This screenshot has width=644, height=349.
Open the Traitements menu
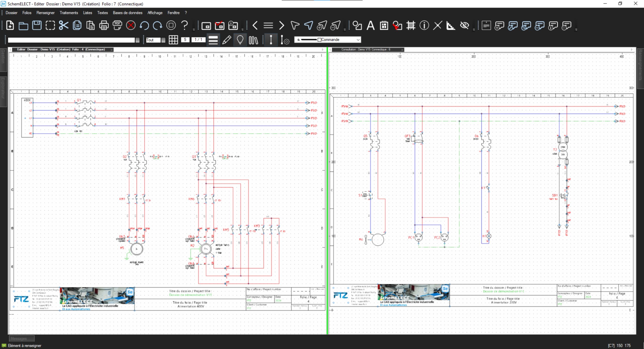pos(69,13)
